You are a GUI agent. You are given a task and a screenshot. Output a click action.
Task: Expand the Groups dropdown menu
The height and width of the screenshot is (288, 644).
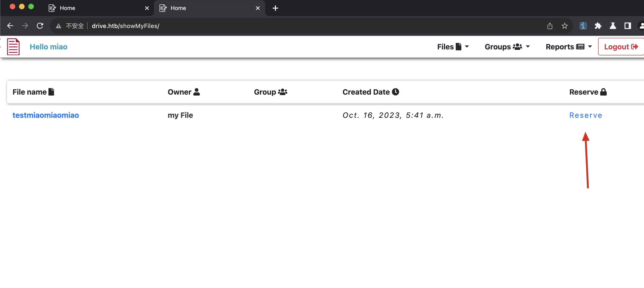(x=507, y=47)
